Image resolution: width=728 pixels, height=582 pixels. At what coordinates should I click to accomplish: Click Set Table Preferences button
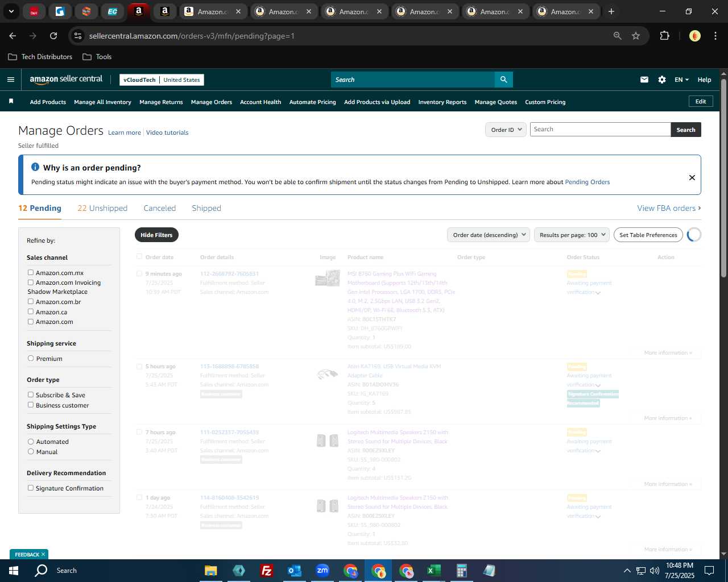click(x=648, y=235)
